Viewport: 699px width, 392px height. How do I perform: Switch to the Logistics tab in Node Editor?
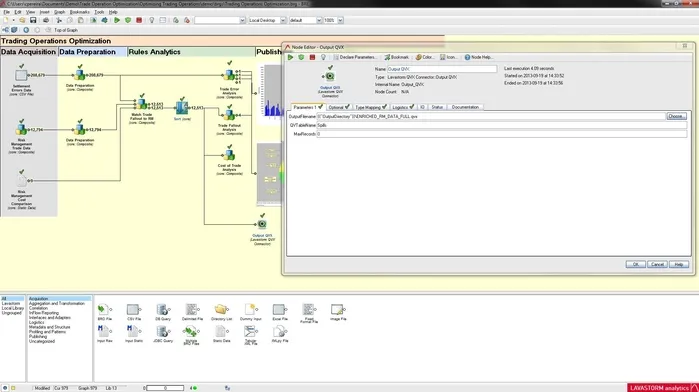coord(403,107)
